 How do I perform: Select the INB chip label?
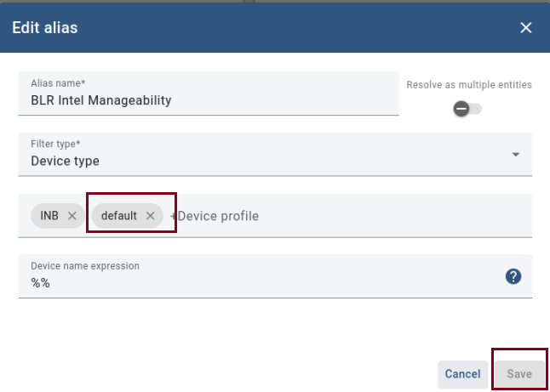(49, 216)
